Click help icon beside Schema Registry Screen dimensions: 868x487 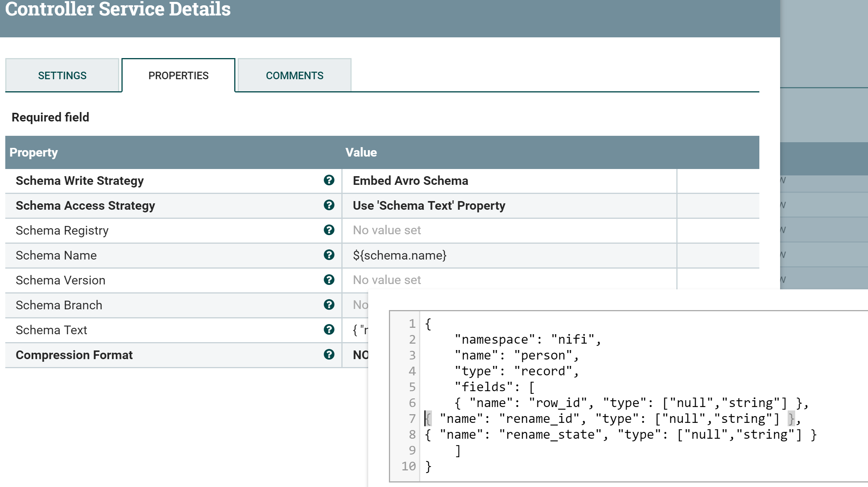pyautogui.click(x=329, y=230)
